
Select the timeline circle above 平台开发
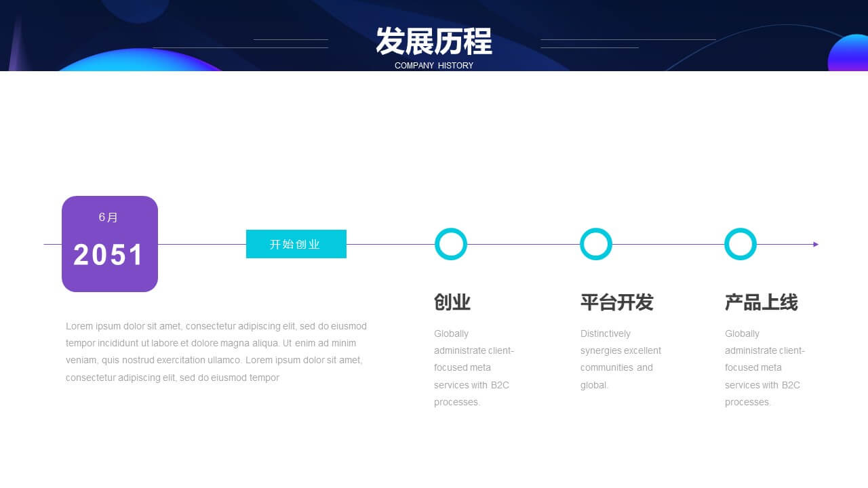(x=596, y=244)
